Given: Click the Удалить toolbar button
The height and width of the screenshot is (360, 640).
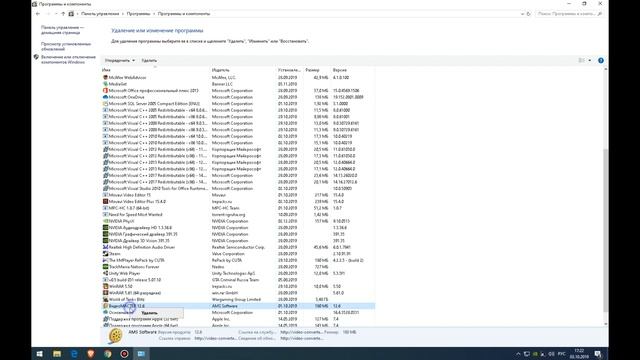Looking at the screenshot, I should pos(149,60).
